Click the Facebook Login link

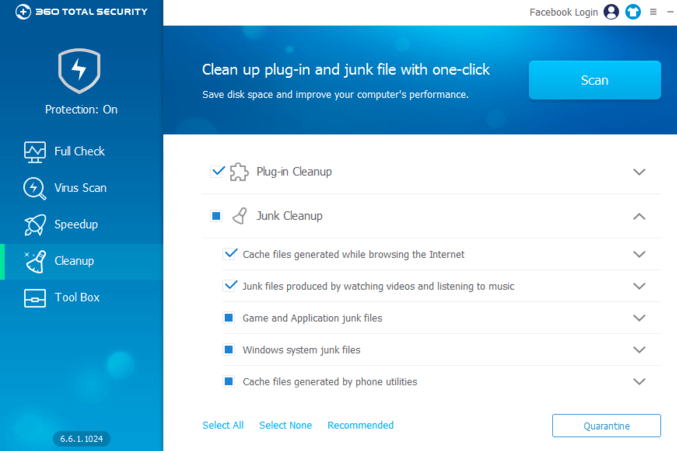coord(563,12)
